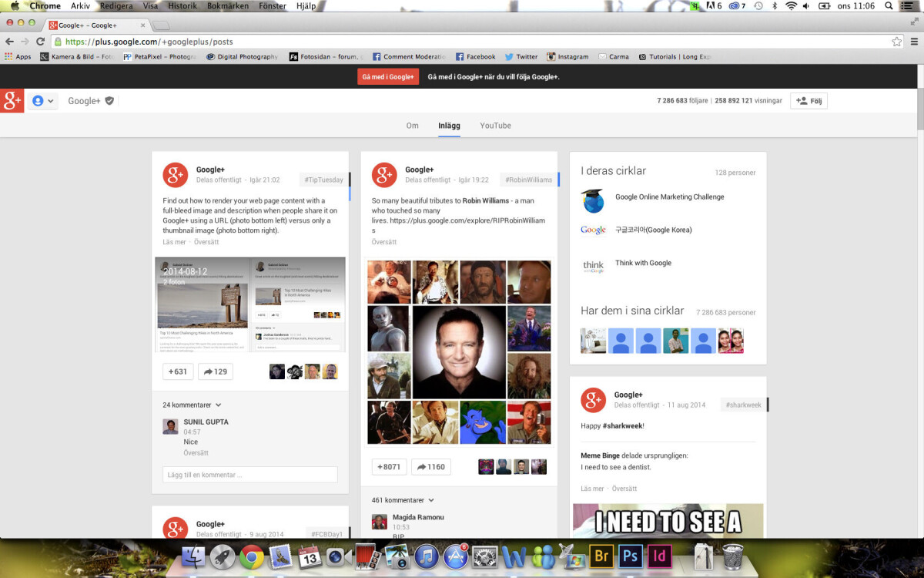Open the YouTube tab

point(495,126)
